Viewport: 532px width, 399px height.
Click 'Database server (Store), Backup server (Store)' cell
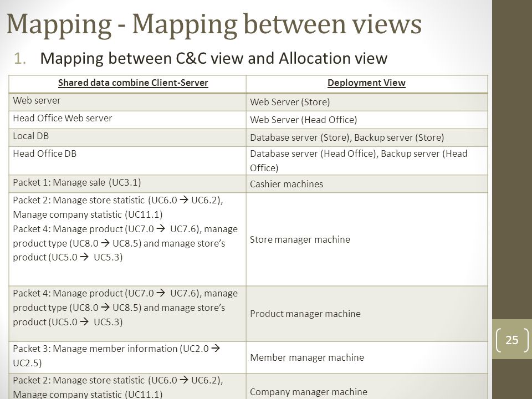367,137
